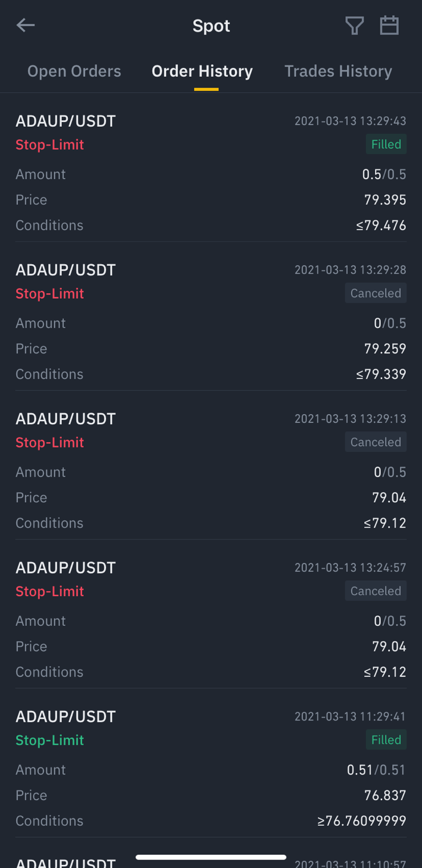The width and height of the screenshot is (422, 868).
Task: Tap Canceled badge on the 13:29:28 order
Action: (376, 293)
